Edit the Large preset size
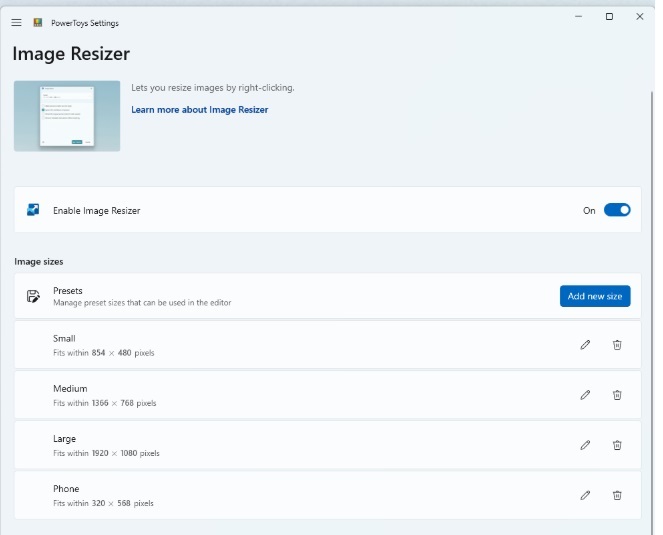Screen dimensions: 663x535 click(x=585, y=445)
